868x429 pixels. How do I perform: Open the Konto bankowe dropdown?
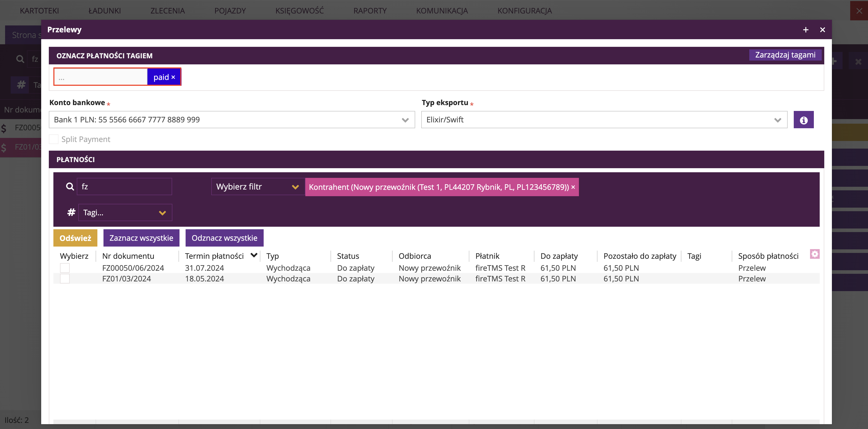[231, 120]
